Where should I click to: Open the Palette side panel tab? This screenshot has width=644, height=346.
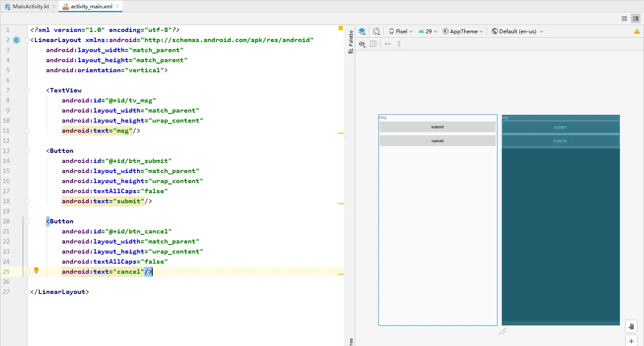pos(350,42)
